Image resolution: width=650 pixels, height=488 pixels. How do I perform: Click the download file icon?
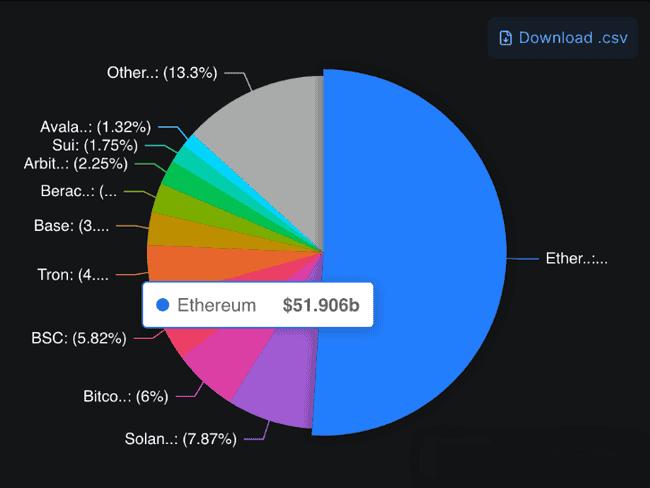tap(507, 38)
